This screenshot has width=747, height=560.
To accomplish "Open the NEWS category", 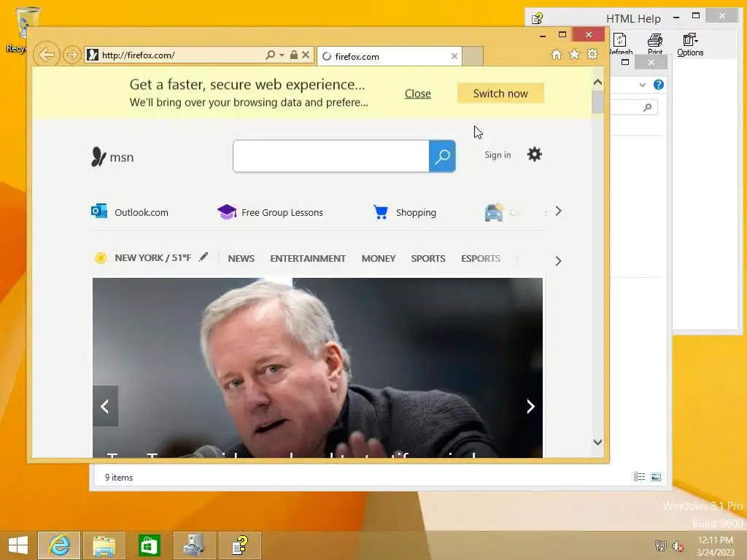I will [241, 258].
